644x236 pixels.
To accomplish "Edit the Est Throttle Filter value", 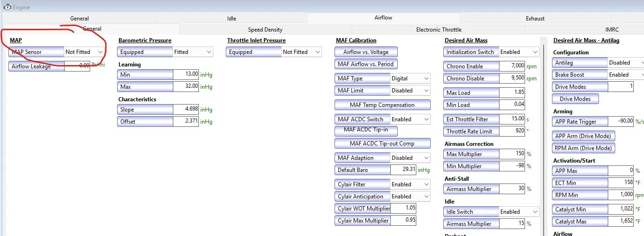I will pyautogui.click(x=512, y=119).
